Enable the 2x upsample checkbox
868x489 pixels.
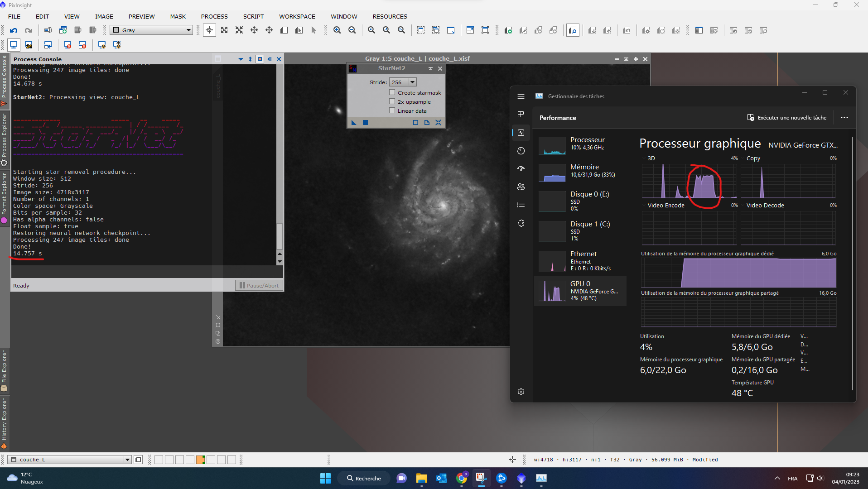(x=392, y=101)
